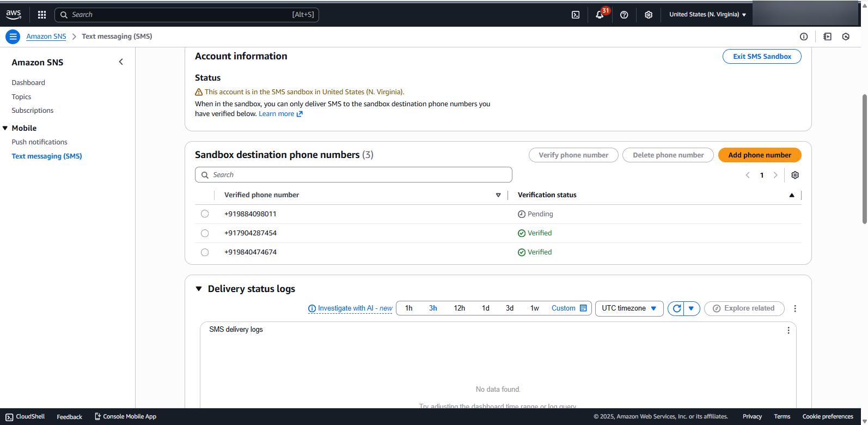Select the 12h time range
Image resolution: width=868 pixels, height=425 pixels.
pos(459,308)
